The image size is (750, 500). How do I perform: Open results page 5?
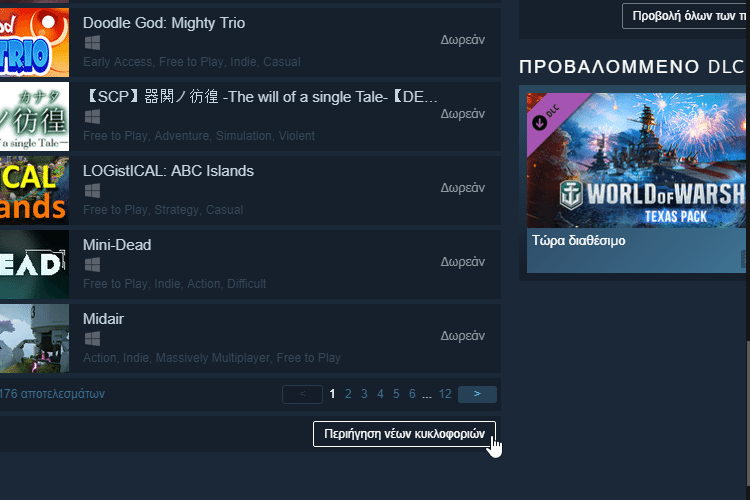pyautogui.click(x=396, y=394)
